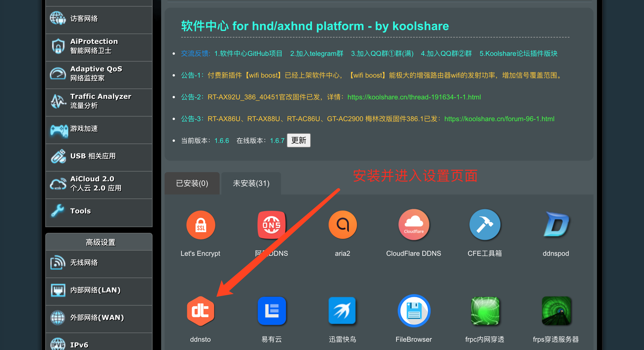Open the 软件中心GitHub项目 link
The image size is (644, 350).
tap(248, 54)
